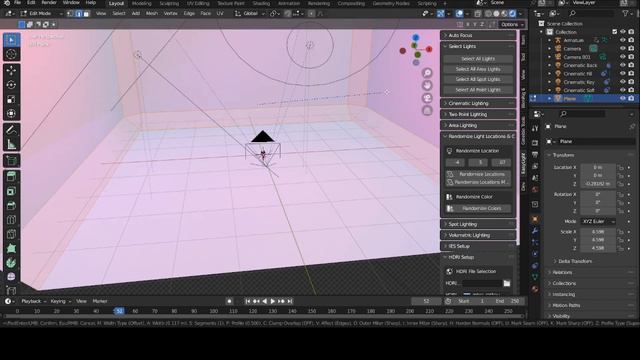Activate the Loop Cut tool

click(11, 220)
